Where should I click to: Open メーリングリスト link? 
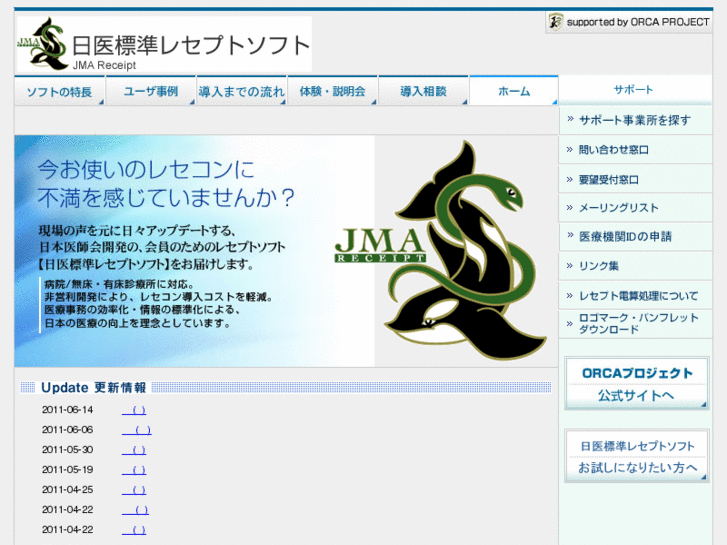tap(635, 208)
